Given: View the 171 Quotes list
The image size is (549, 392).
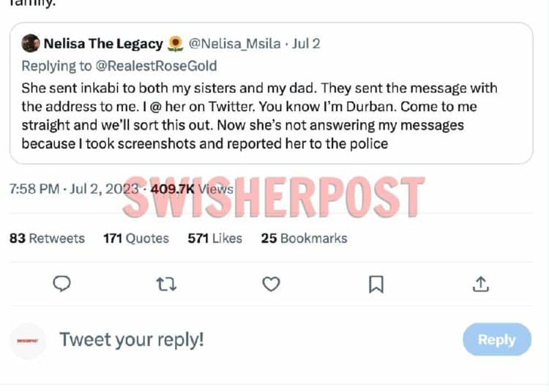Looking at the screenshot, I should coord(136,238).
